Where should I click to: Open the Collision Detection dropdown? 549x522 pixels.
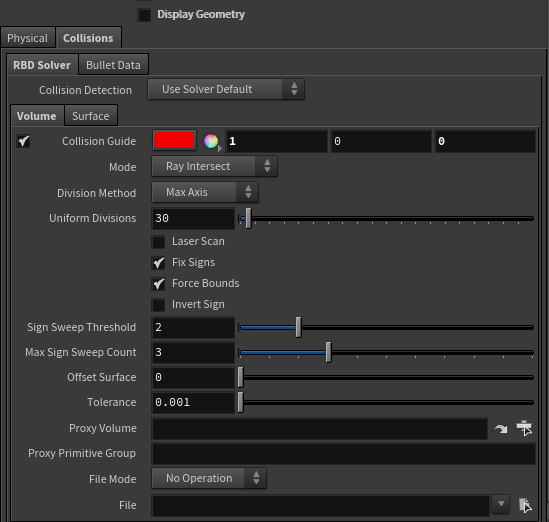[x=226, y=89]
